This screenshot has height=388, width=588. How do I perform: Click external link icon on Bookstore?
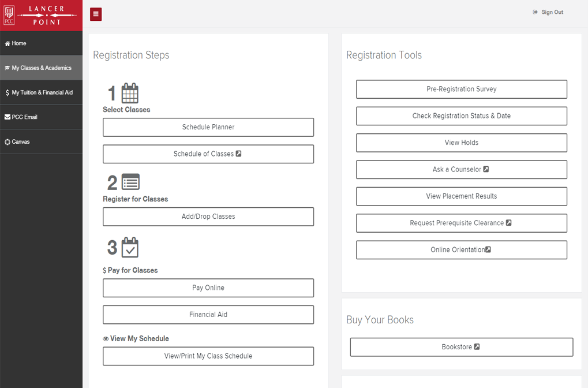(477, 347)
